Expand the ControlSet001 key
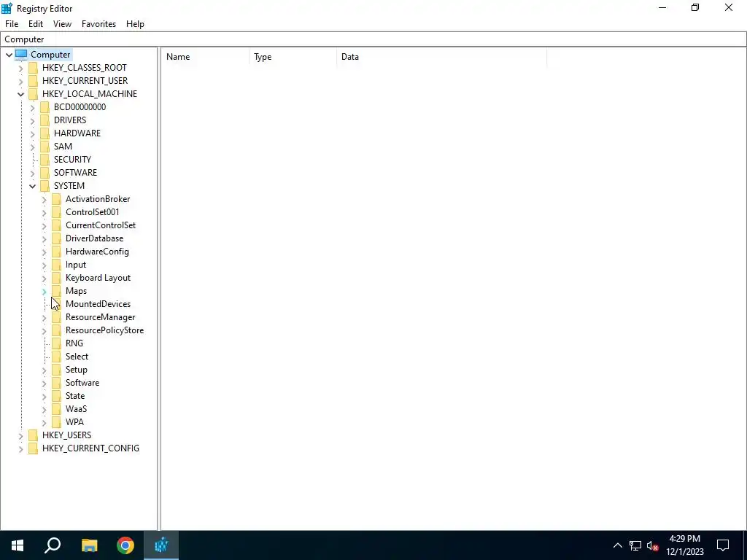Image resolution: width=747 pixels, height=560 pixels. click(x=44, y=212)
